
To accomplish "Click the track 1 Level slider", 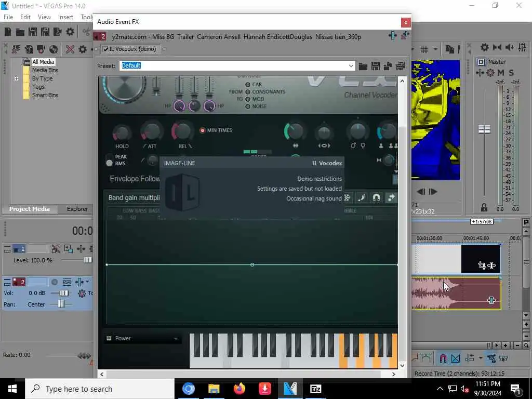I will [87, 260].
